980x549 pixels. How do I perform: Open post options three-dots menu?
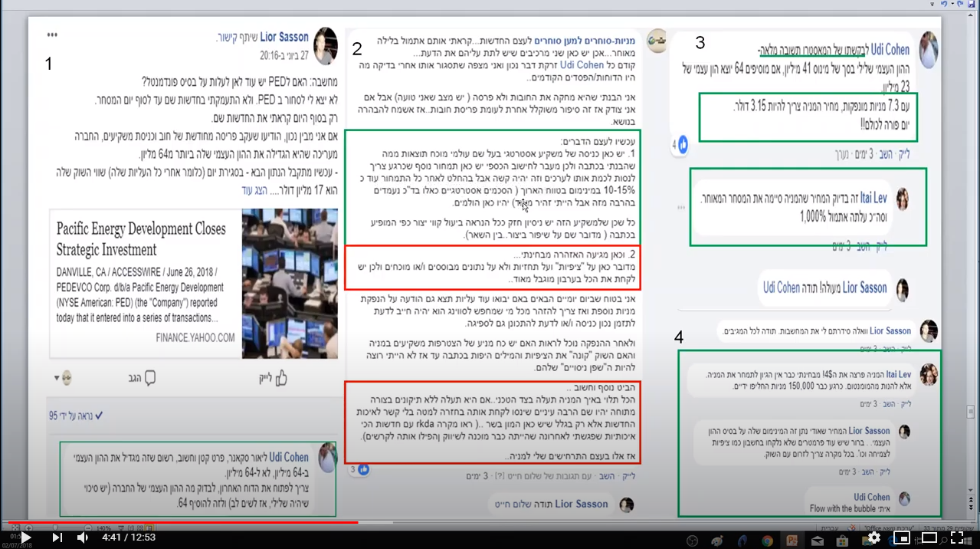[52, 35]
